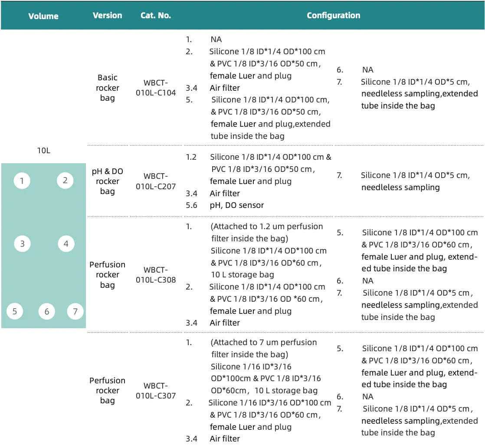Click Air filter in the WBCT-010L-C207 row

[x=225, y=194]
